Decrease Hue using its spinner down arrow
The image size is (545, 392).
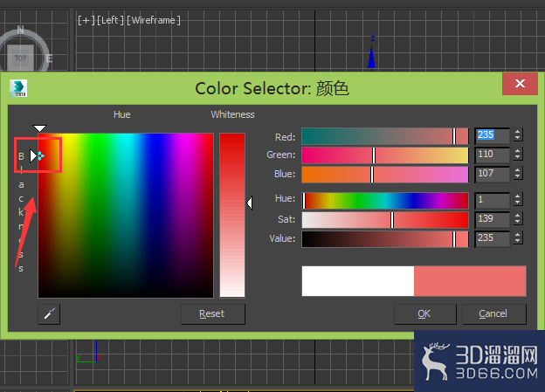point(518,203)
